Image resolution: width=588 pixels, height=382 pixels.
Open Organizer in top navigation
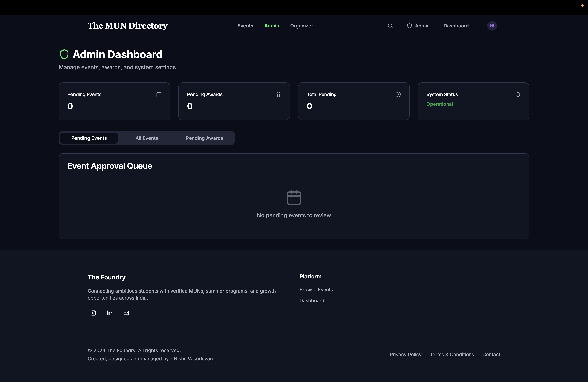(301, 26)
